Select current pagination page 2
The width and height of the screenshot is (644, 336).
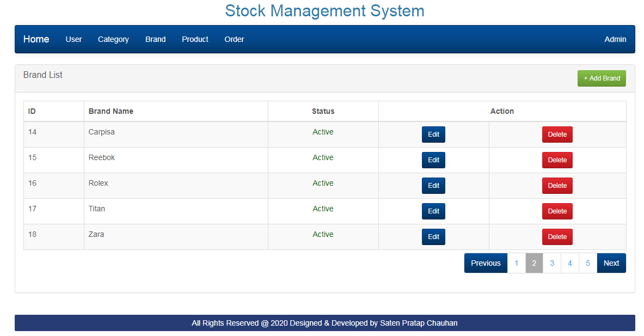tap(534, 263)
